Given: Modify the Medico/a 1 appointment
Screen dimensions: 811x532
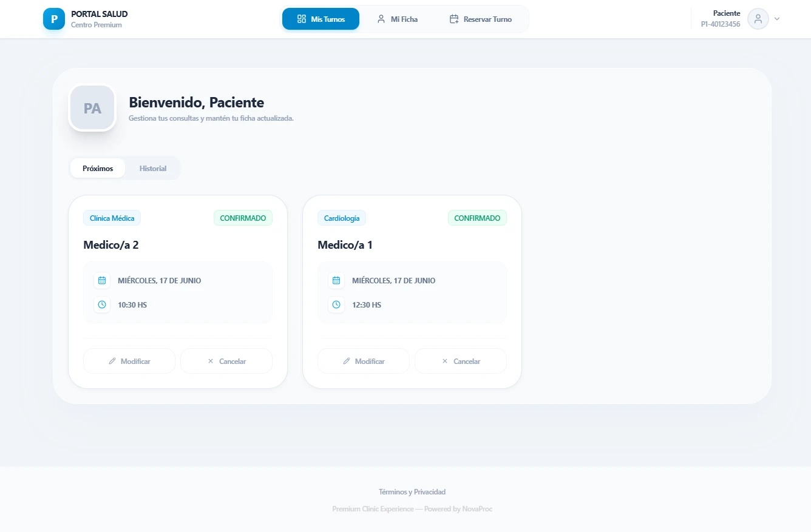Looking at the screenshot, I should click(364, 361).
